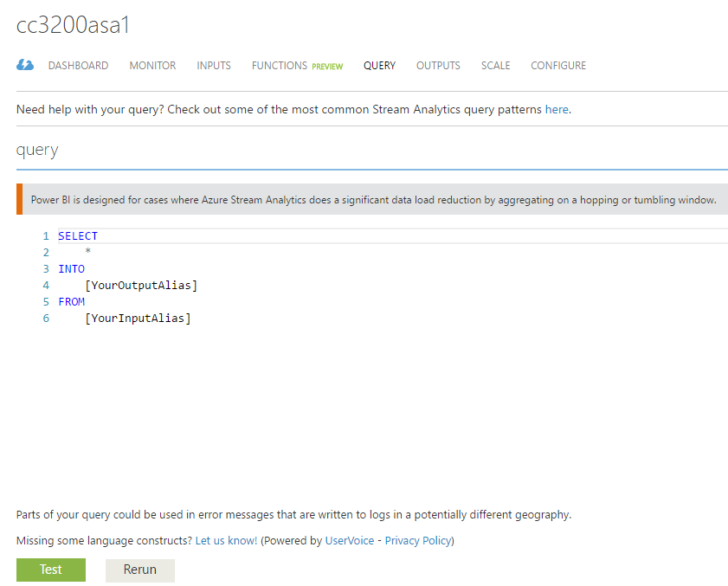Switch to the SCALE tab
Screen dimensions: 728x586
(495, 66)
